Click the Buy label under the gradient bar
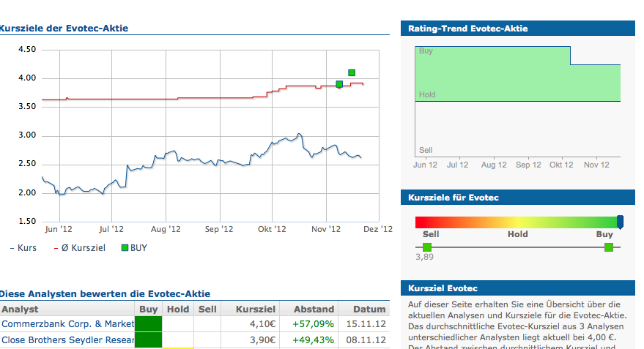The height and width of the screenshot is (349, 644). click(x=604, y=234)
